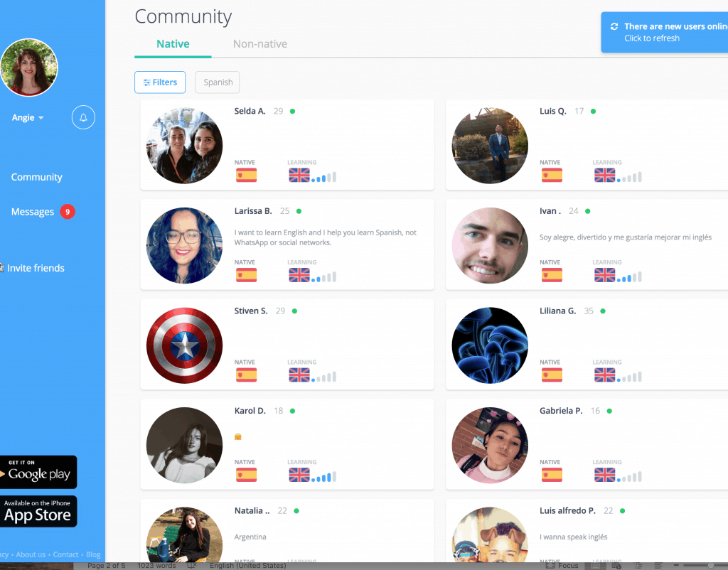Image resolution: width=728 pixels, height=570 pixels.
Task: Click the refresh icon in the new users banner
Action: coord(614,27)
